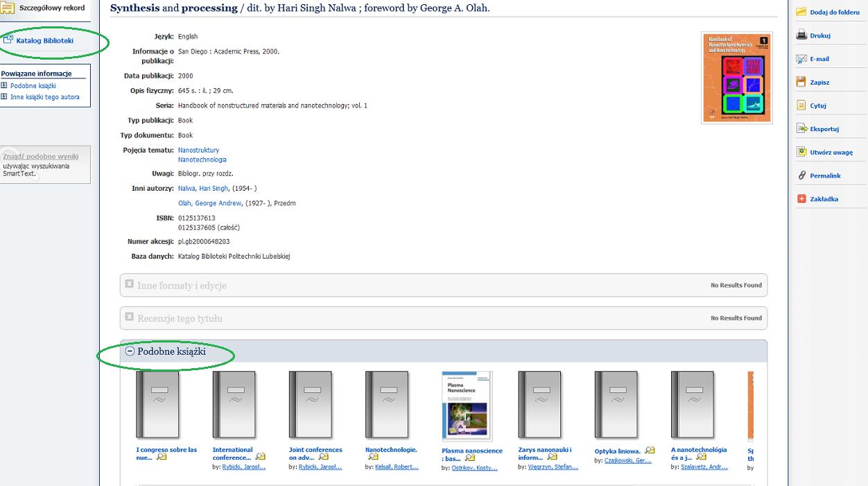
Task: Open author link Nalwa, Hari Singh
Action: pos(203,189)
